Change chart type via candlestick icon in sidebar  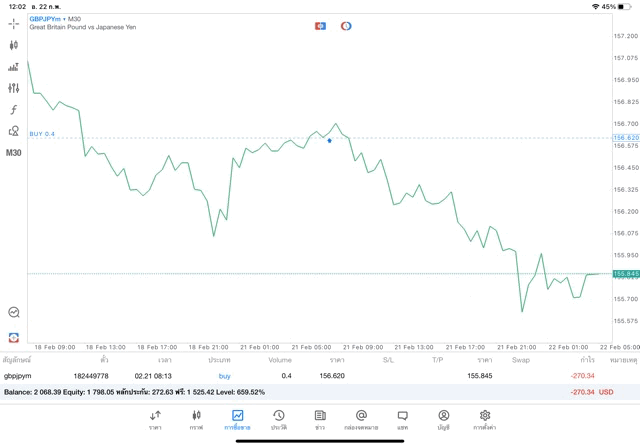click(x=13, y=45)
